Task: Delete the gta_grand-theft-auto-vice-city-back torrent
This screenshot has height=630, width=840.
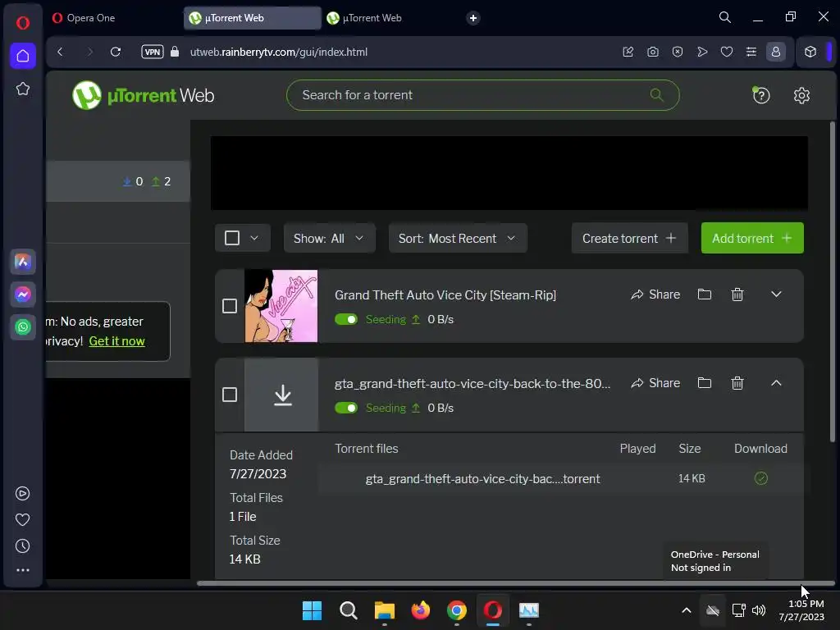Action: (x=737, y=382)
